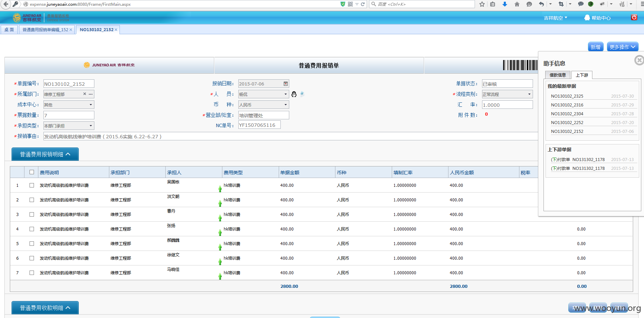Check the checkbox for row 5

(x=32, y=244)
